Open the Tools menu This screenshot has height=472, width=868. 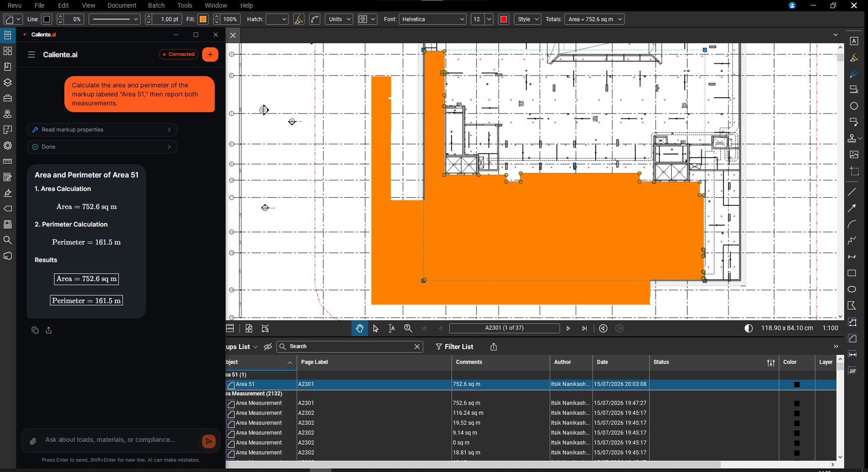coord(185,5)
